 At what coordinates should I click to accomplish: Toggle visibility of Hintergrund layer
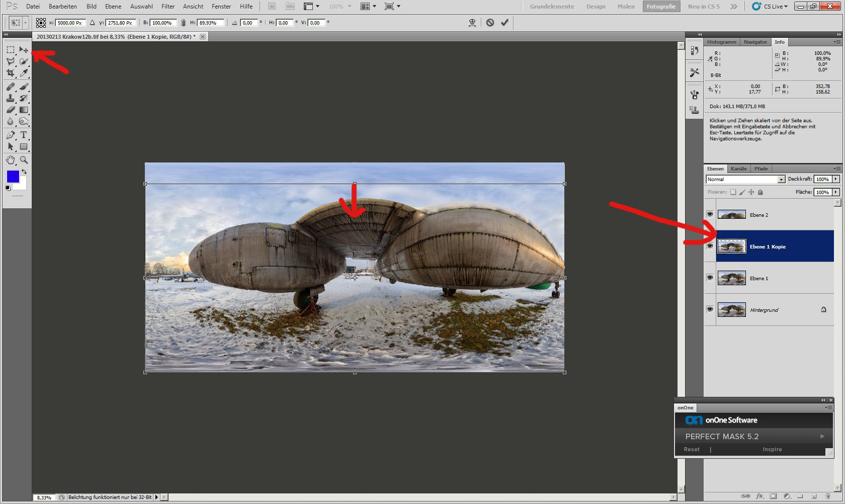pos(710,309)
